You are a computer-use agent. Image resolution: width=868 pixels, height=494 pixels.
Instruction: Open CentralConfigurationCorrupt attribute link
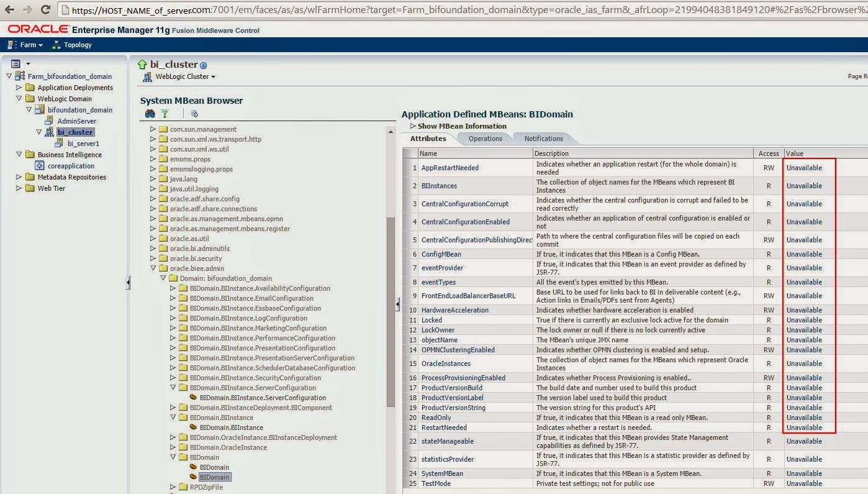click(465, 204)
